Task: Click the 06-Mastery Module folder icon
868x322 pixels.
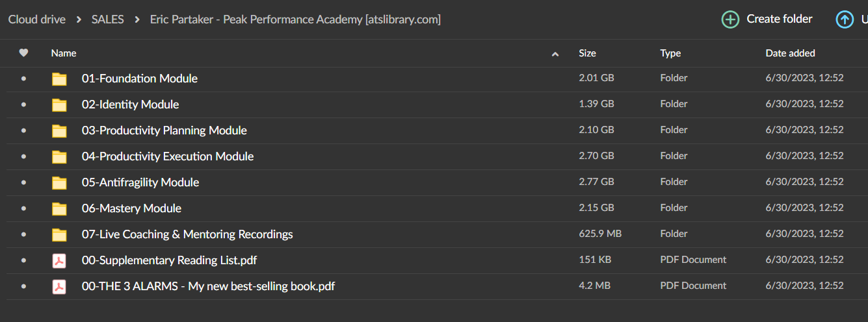Action: coord(59,209)
